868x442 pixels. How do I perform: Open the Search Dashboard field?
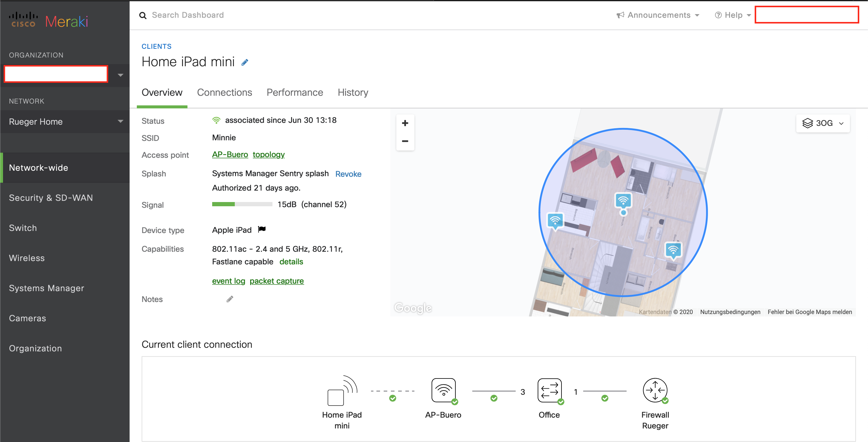(189, 15)
